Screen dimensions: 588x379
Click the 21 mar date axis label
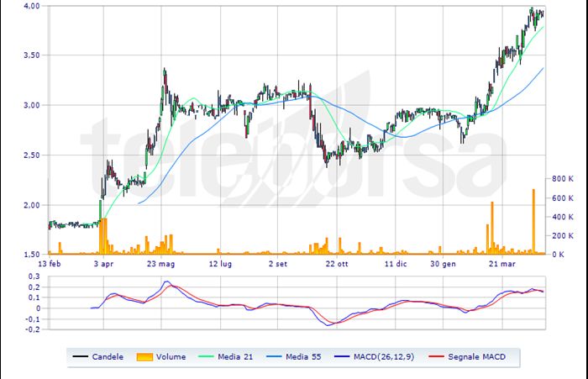tap(501, 263)
